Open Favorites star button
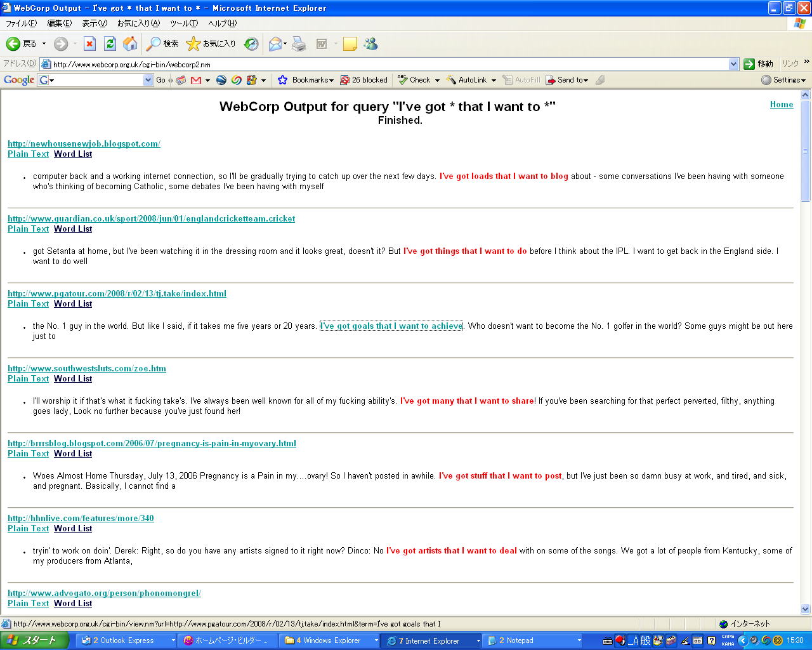Screen dimensions: 812x650 (211, 44)
